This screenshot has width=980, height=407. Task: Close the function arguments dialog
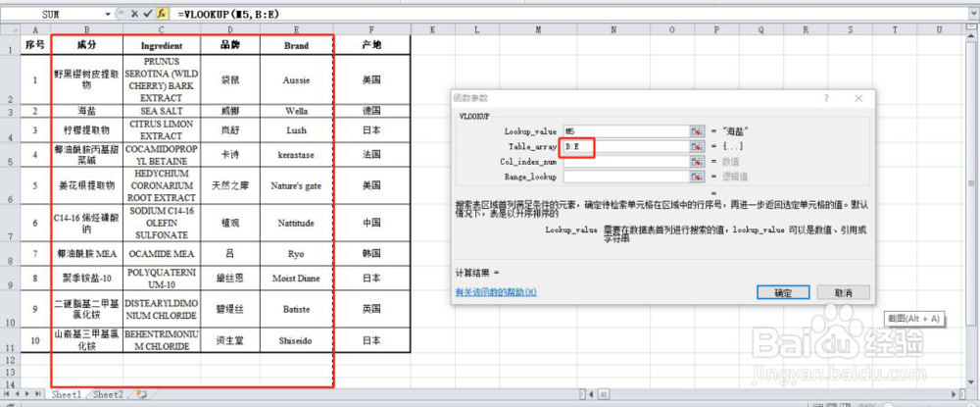click(858, 98)
